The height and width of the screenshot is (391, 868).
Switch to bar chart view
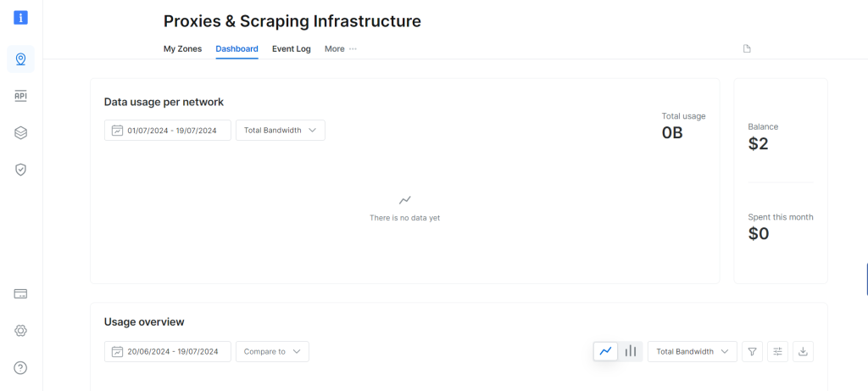[631, 351]
